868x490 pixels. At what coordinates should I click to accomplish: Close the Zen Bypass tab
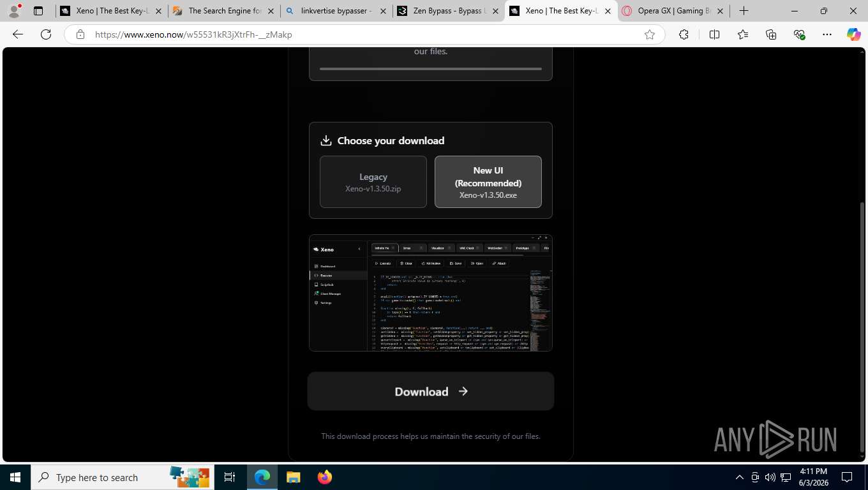(x=495, y=11)
